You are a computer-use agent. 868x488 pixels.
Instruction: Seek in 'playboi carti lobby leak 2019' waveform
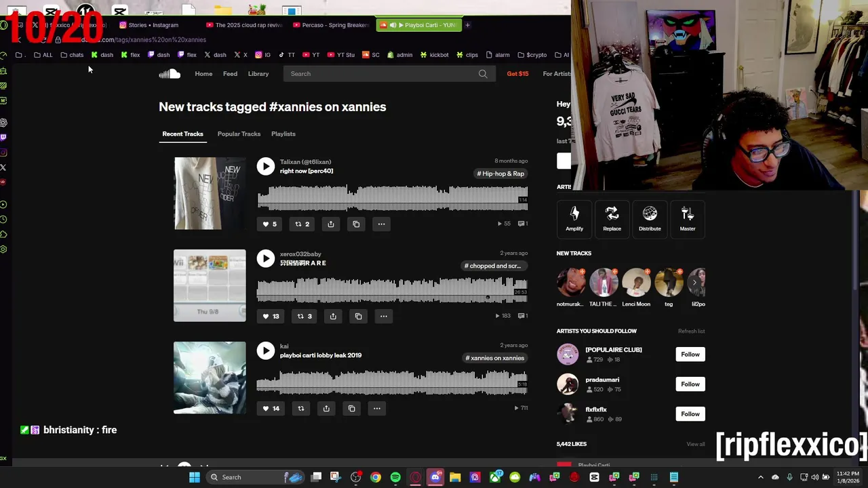[x=392, y=382]
